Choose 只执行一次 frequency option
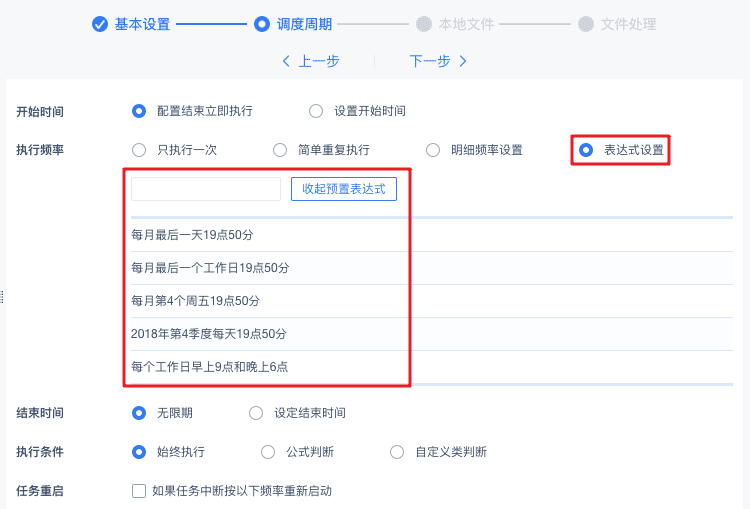The height and width of the screenshot is (509, 750). pos(140,150)
